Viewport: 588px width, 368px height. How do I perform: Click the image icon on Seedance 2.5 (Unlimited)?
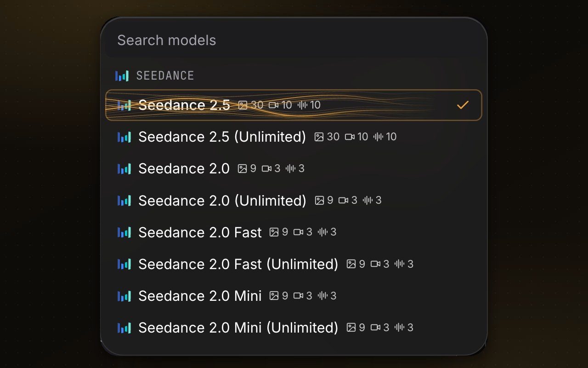(x=319, y=137)
